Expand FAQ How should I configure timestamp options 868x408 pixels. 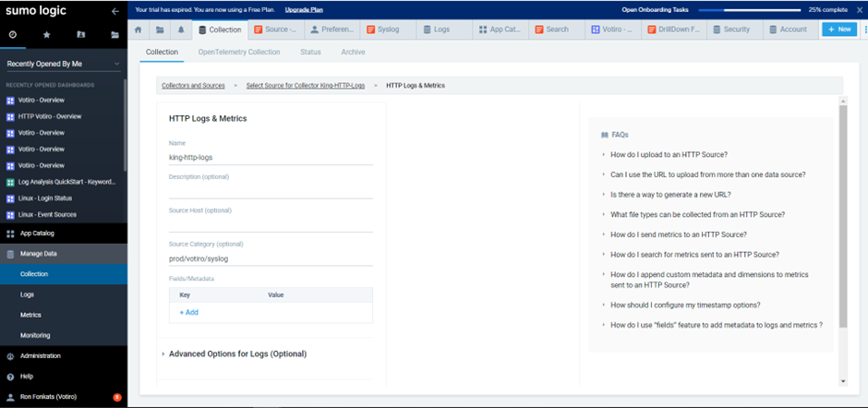(x=685, y=305)
